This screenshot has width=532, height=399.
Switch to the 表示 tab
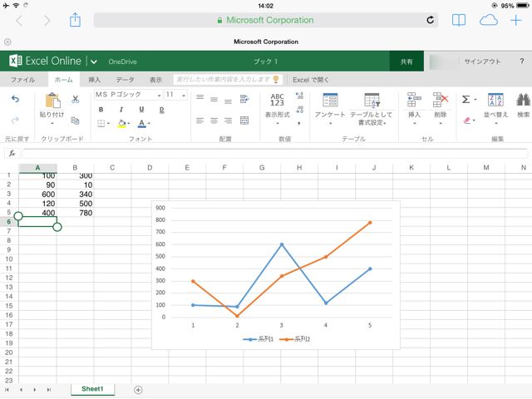[155, 80]
